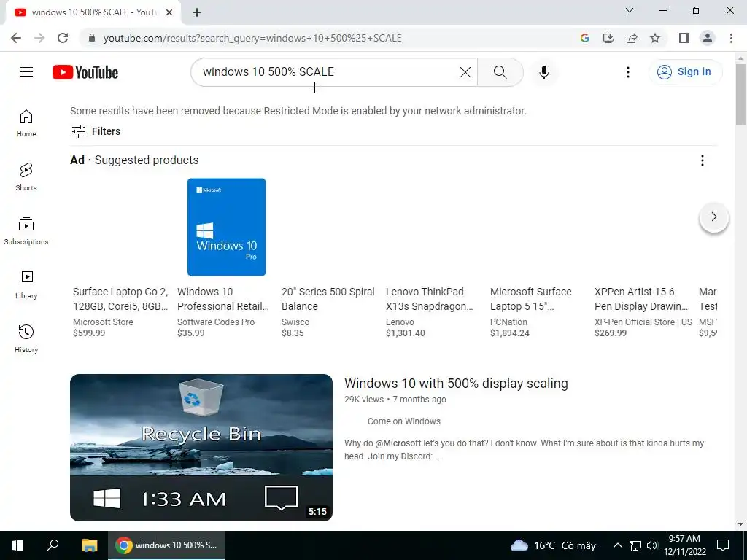Viewport: 747px width, 560px height.
Task: Click Chrome address bar URL
Action: tap(252, 38)
